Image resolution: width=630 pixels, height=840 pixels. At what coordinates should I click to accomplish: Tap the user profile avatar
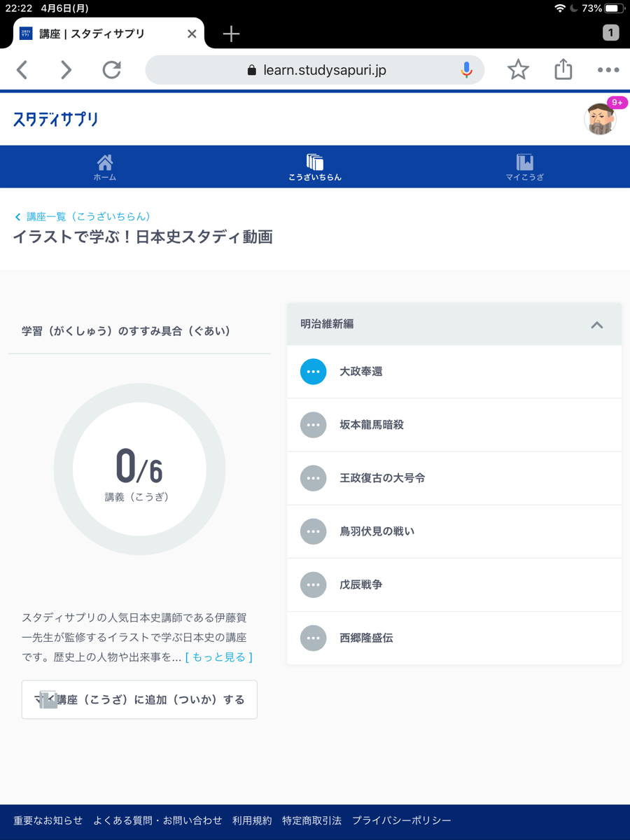pyautogui.click(x=601, y=119)
